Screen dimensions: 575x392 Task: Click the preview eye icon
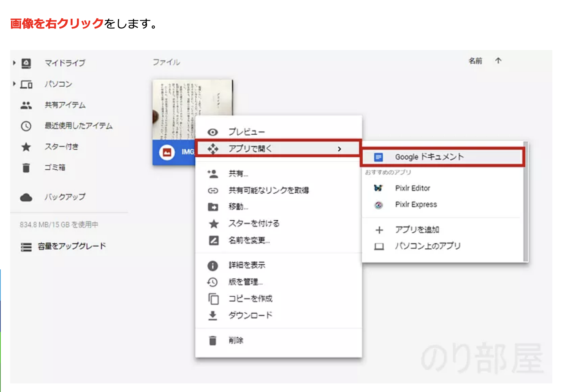pos(212,132)
